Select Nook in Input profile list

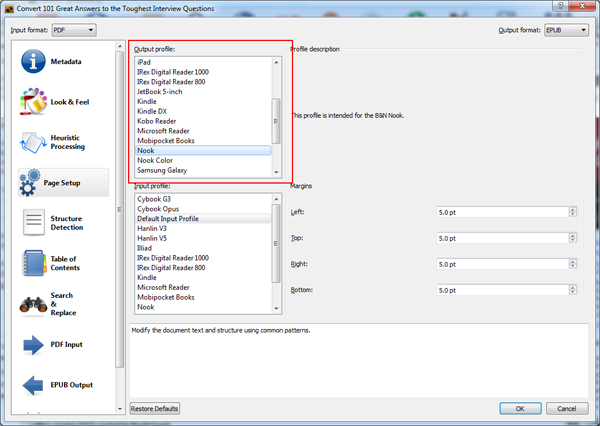coord(203,307)
